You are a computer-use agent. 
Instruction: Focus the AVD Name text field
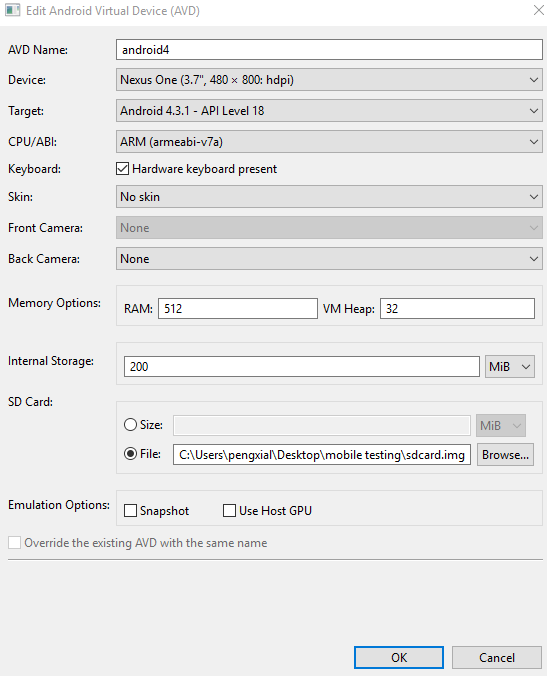(x=329, y=50)
